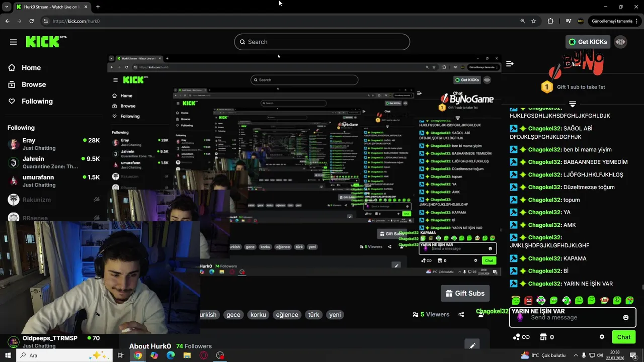This screenshot has width=644, height=362.
Task: Send message with green Chat button
Action: (624, 337)
